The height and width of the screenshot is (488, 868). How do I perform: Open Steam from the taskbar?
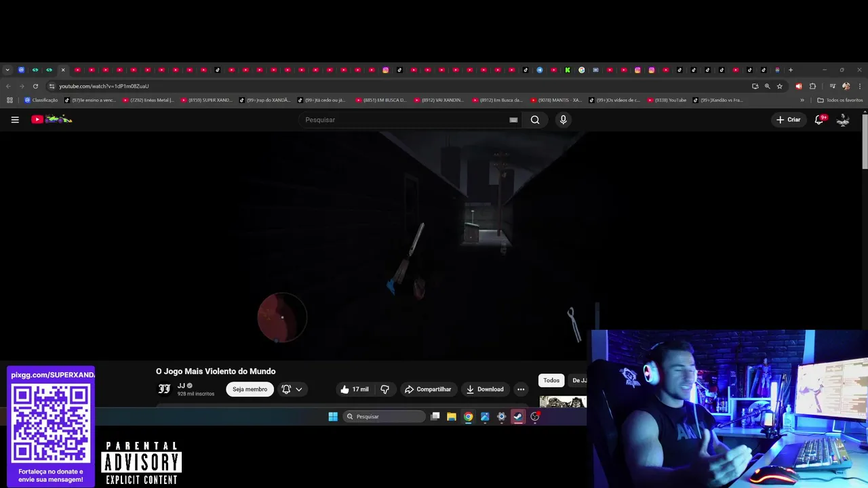pos(518,416)
